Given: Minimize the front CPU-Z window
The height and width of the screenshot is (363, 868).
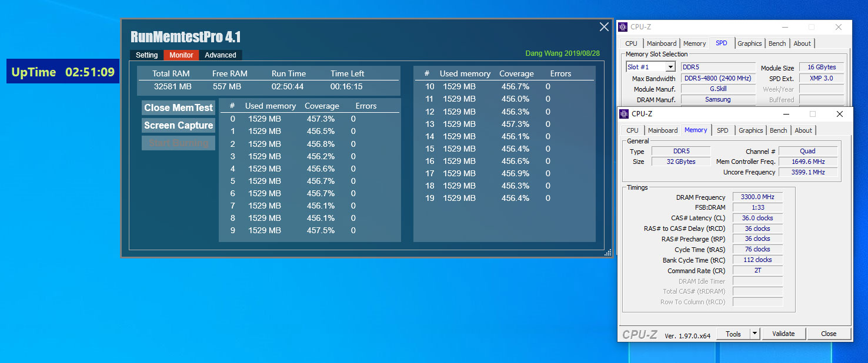Looking at the screenshot, I should point(785,114).
